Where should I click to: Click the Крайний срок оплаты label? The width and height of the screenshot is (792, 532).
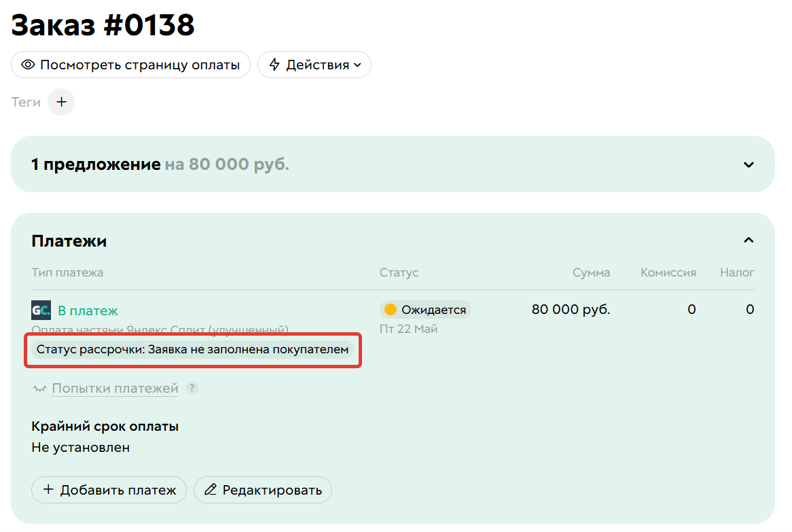pos(105,427)
